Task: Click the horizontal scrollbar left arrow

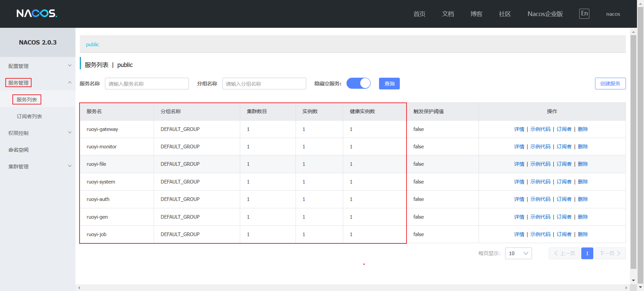Action: [79, 288]
